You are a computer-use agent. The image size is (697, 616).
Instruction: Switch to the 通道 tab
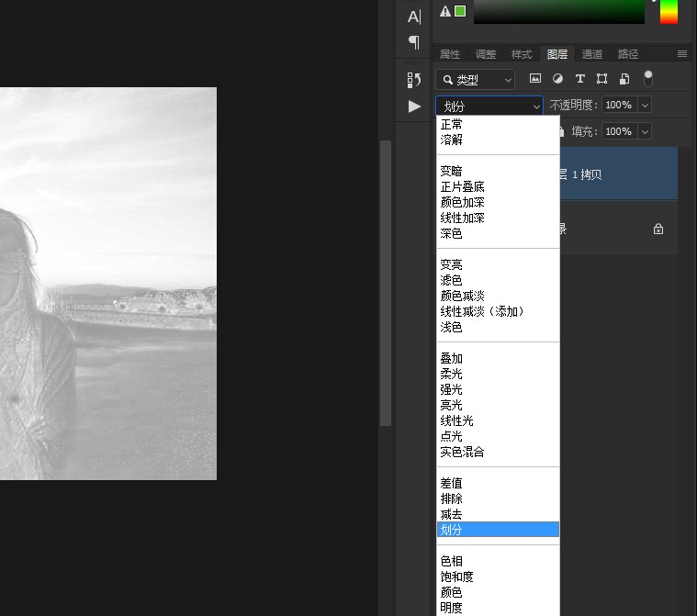click(592, 54)
